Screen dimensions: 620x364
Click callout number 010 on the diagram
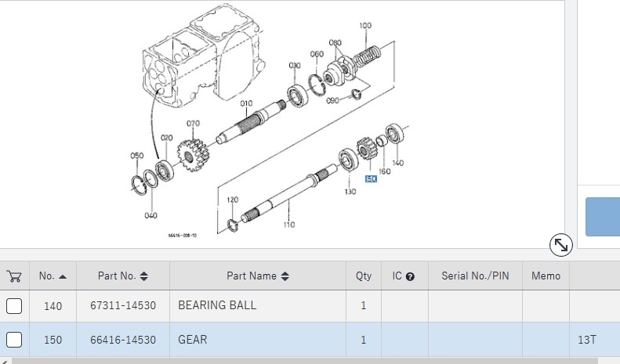click(x=246, y=103)
